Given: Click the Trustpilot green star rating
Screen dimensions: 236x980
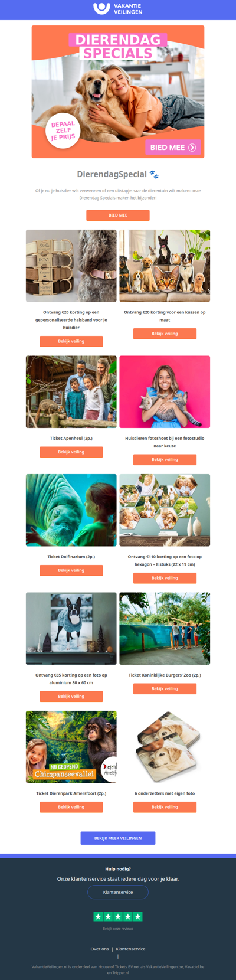Looking at the screenshot, I should (x=118, y=916).
